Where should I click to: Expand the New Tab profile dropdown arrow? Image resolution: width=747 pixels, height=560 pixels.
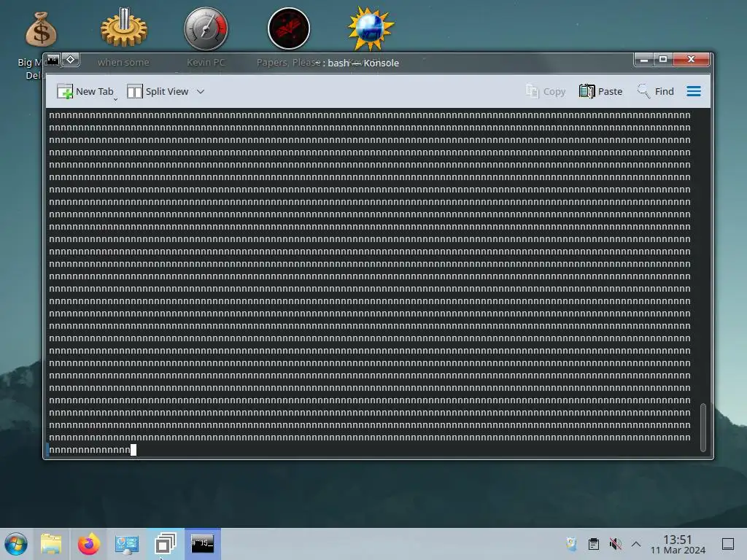[x=115, y=99]
